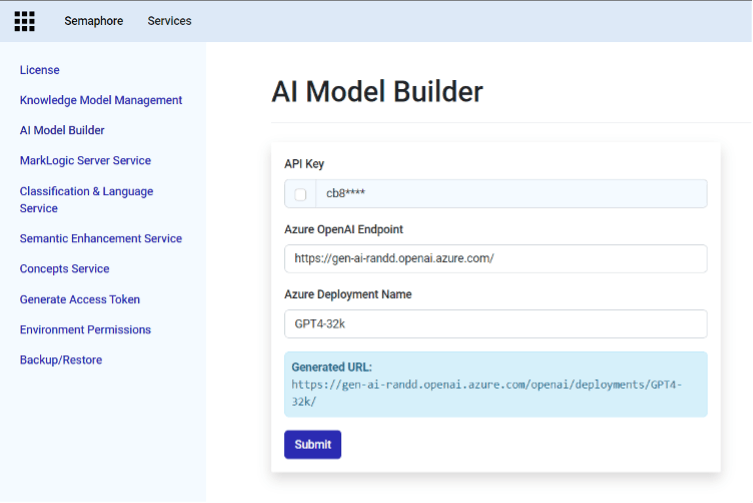Open the app grid launcher icon

pos(24,21)
